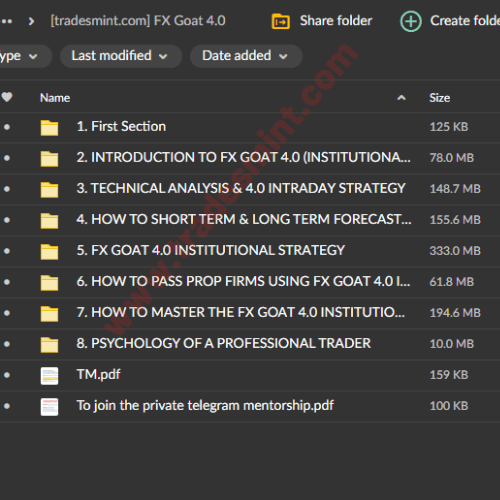Click folder icon for 3. TECHNICAL ANALYSIS row
This screenshot has width=500, height=500.
click(49, 189)
